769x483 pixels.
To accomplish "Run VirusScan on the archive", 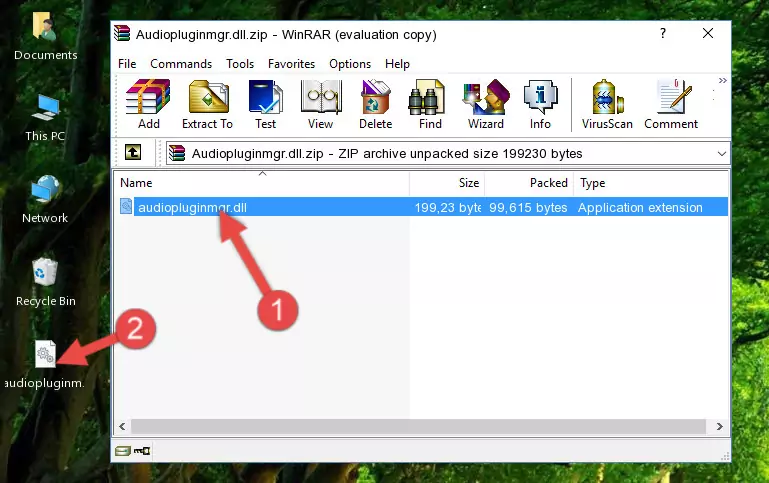I will [x=607, y=104].
